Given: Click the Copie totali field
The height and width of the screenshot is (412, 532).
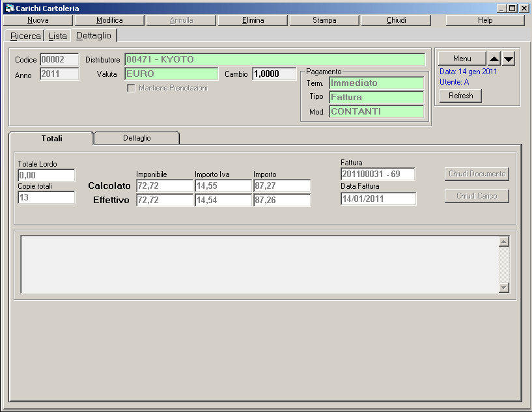Looking at the screenshot, I should coord(46,197).
